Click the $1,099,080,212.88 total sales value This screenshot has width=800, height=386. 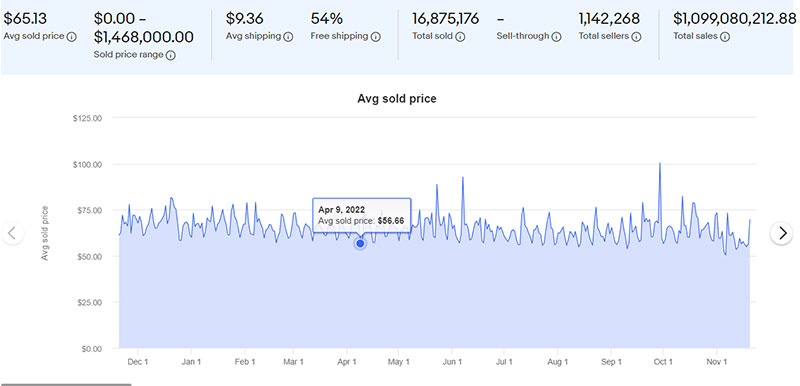(x=734, y=19)
